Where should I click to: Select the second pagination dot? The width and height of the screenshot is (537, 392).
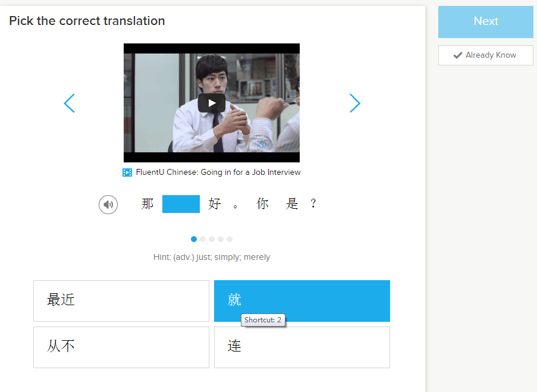click(x=203, y=239)
